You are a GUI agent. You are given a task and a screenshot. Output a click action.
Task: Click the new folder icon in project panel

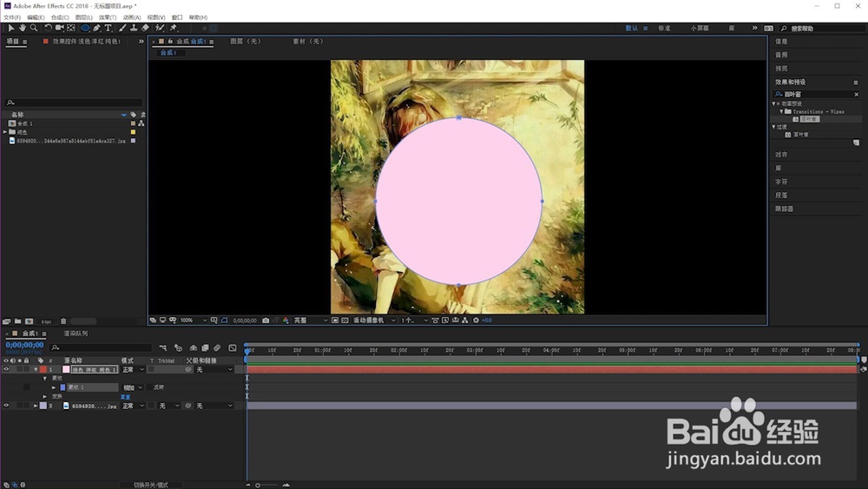coord(17,321)
